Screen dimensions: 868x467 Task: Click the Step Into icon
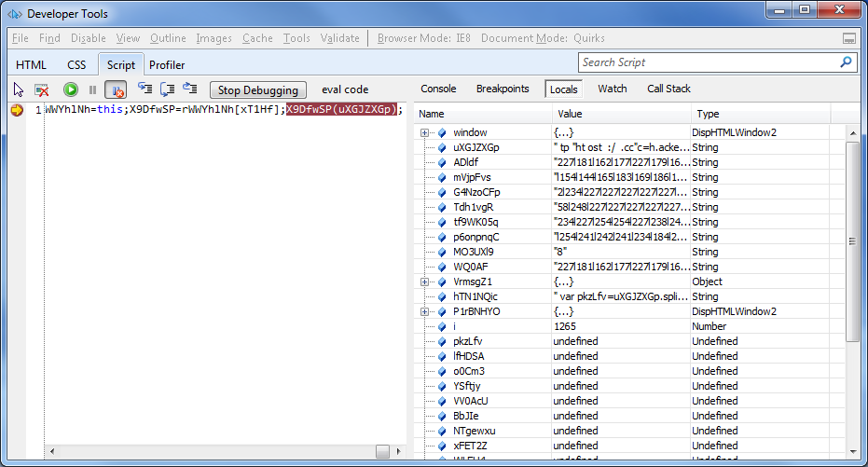pos(145,89)
